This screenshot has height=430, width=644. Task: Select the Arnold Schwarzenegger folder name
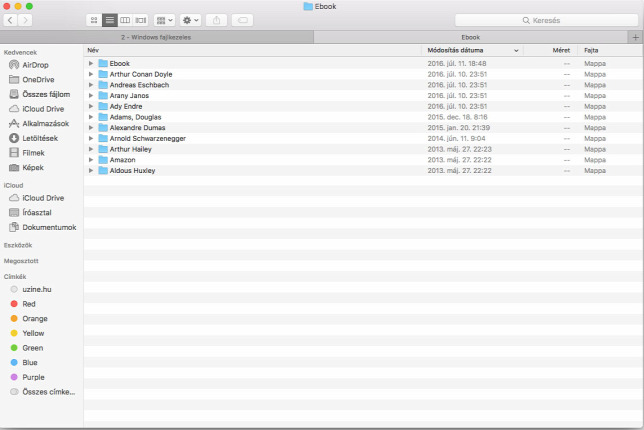tap(147, 138)
